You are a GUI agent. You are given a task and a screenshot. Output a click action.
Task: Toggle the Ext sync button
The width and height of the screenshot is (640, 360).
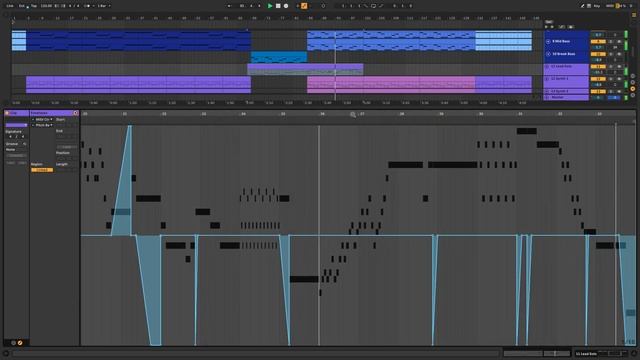(22, 6)
